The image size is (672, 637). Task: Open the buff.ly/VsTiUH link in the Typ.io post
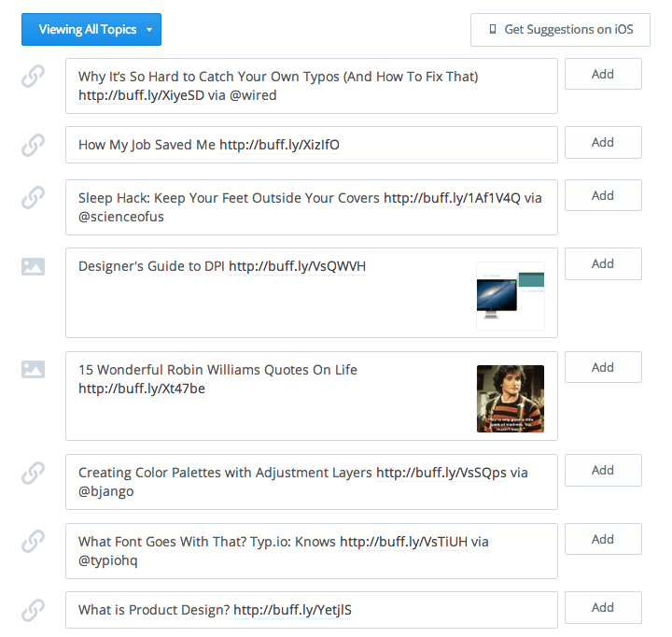click(x=409, y=542)
